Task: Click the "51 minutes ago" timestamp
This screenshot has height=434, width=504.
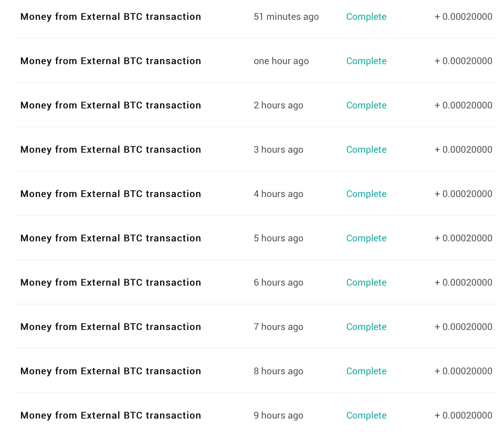Action: pos(286,17)
